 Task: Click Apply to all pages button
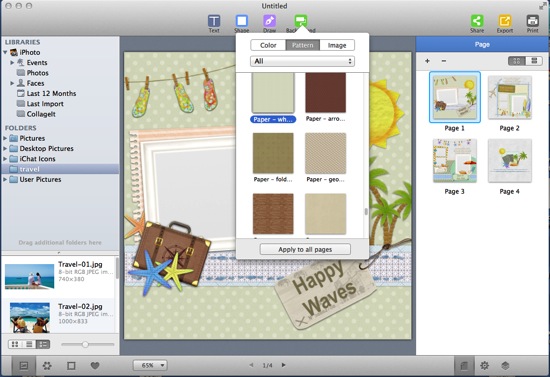pos(305,249)
